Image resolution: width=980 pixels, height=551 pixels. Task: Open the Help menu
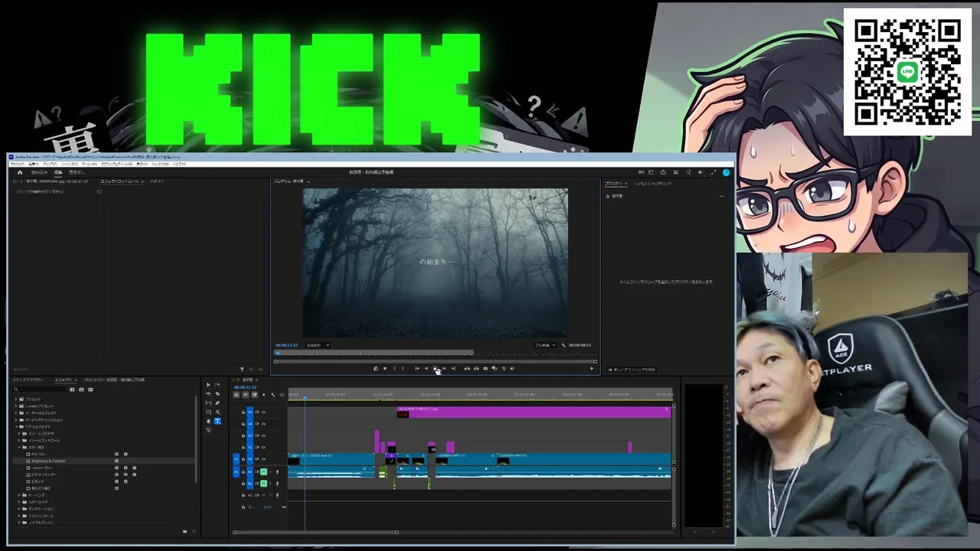(179, 164)
